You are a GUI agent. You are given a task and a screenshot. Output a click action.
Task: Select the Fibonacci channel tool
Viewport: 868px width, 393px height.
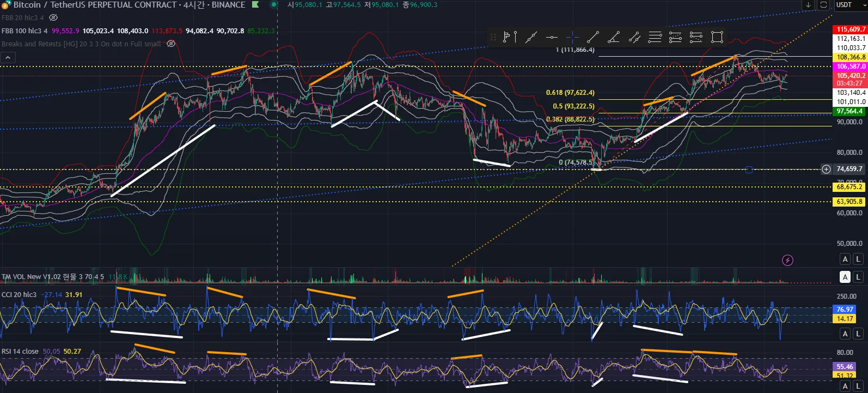pyautogui.click(x=696, y=37)
